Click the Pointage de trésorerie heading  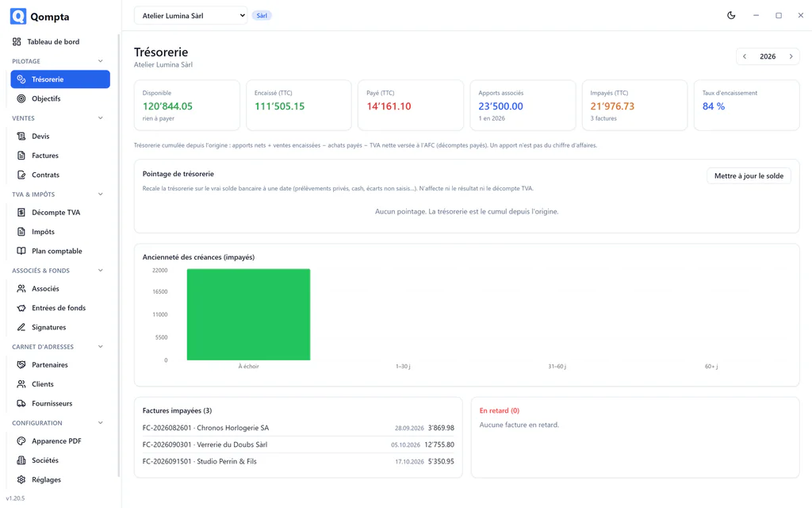tap(178, 174)
